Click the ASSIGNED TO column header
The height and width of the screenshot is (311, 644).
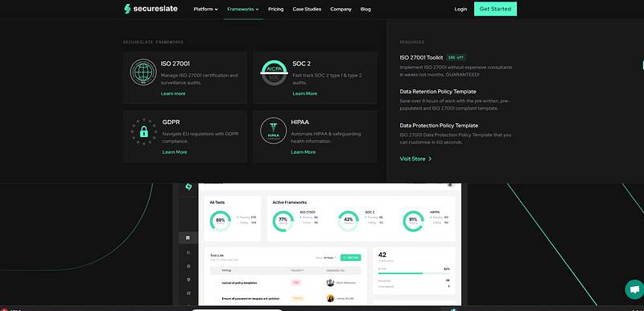click(x=335, y=271)
